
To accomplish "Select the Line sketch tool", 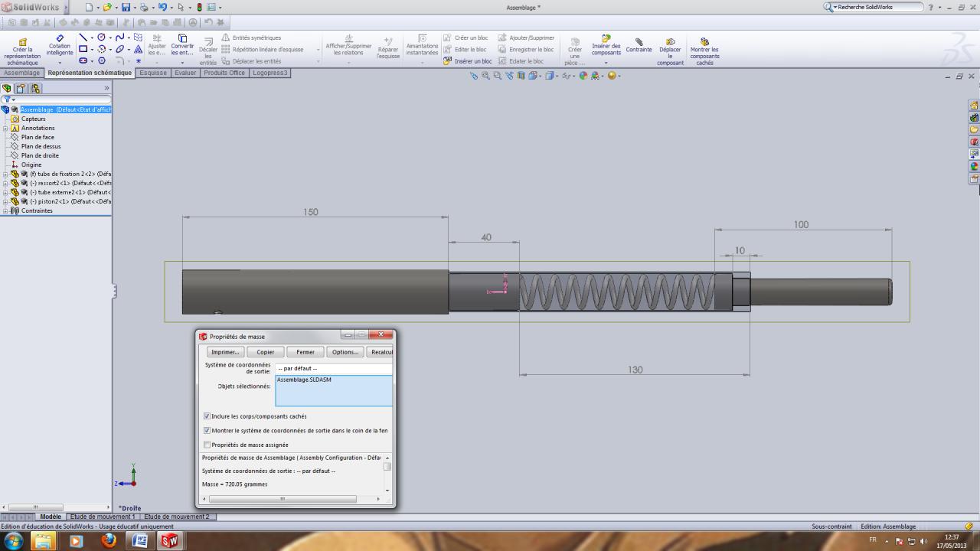I will 83,37.
